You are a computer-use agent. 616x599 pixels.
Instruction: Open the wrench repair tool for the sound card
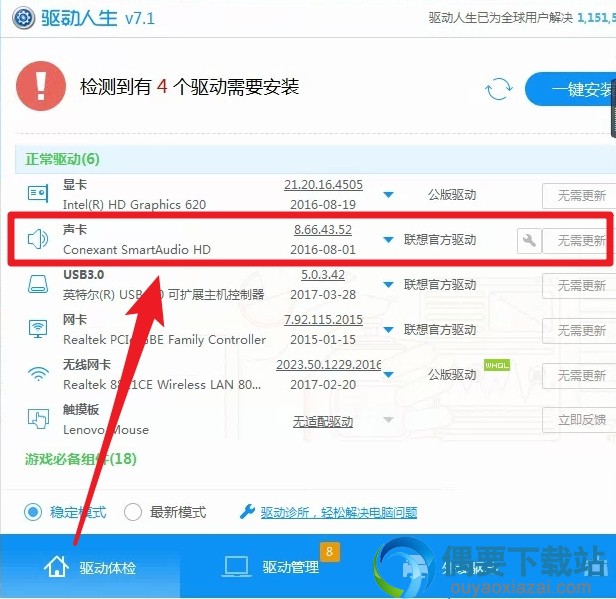click(x=529, y=240)
